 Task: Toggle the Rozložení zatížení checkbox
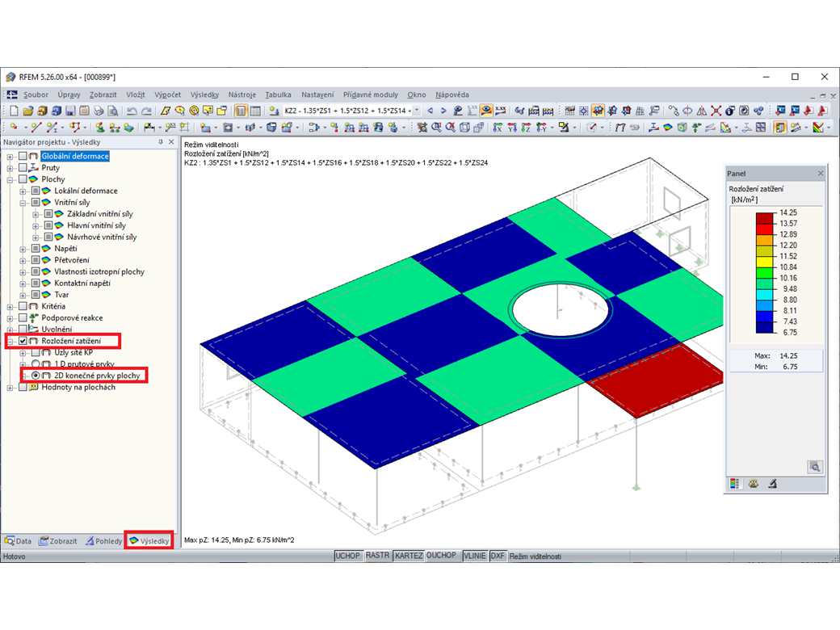pyautogui.click(x=23, y=341)
